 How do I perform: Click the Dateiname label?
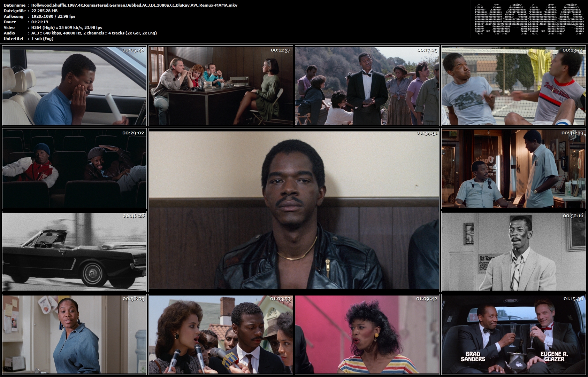14,5
